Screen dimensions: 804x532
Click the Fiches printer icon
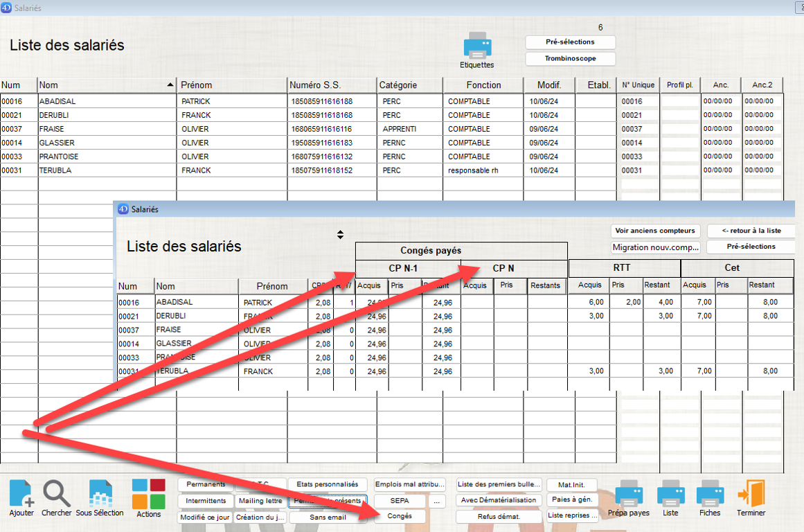pyautogui.click(x=710, y=494)
